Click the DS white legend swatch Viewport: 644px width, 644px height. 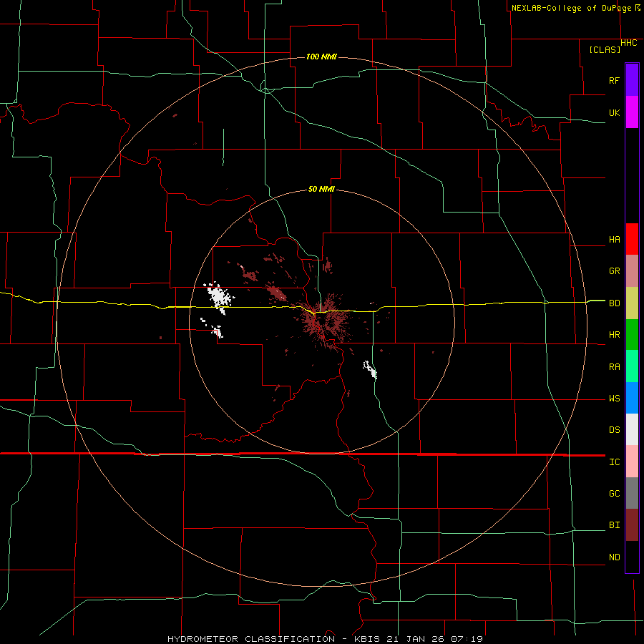(632, 429)
